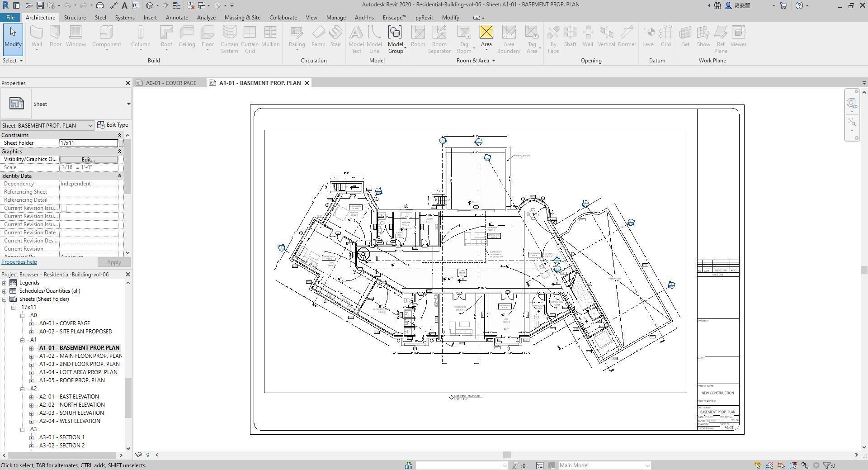
Task: Close the Project Browser panel
Action: (127, 275)
